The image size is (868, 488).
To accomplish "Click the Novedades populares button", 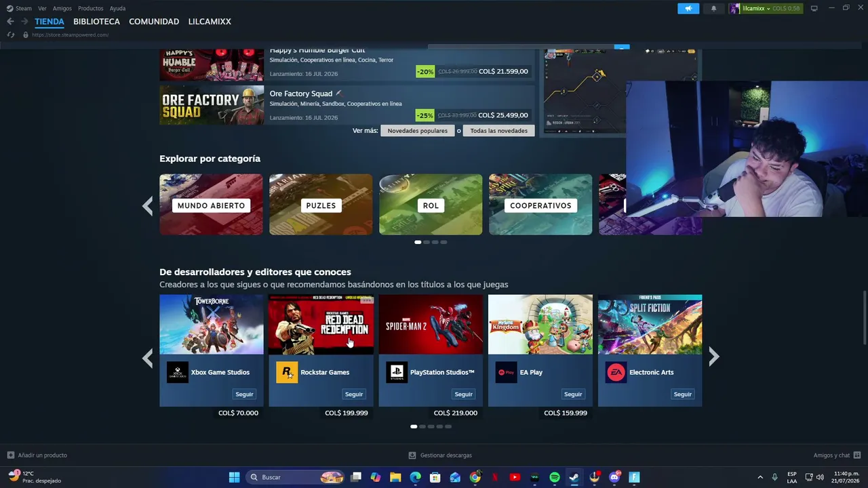I will point(417,131).
